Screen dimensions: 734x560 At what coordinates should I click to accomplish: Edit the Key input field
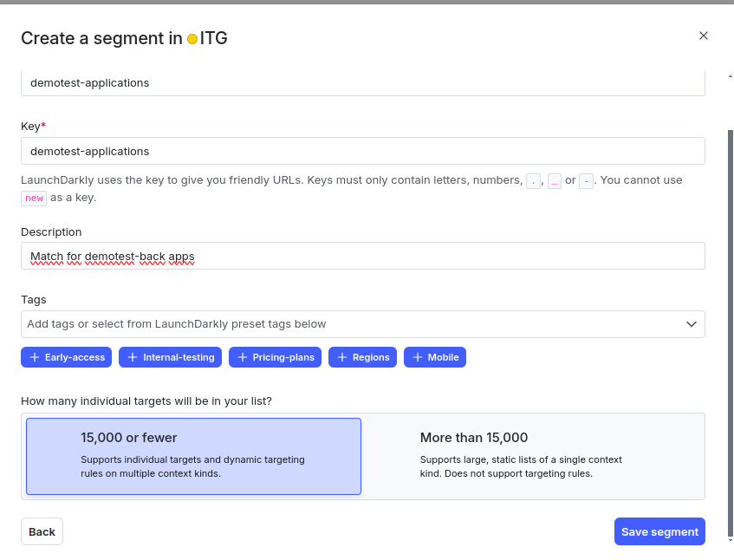[x=363, y=151]
